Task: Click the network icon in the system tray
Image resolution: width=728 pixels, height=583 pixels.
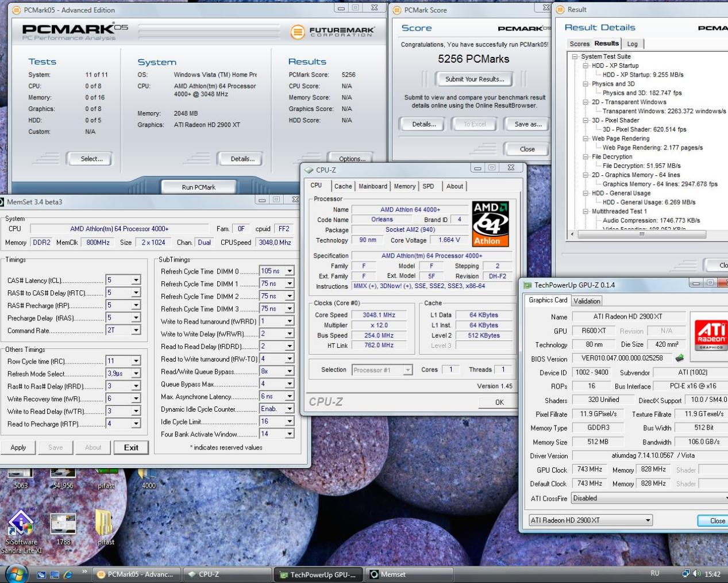Action: pyautogui.click(x=685, y=574)
